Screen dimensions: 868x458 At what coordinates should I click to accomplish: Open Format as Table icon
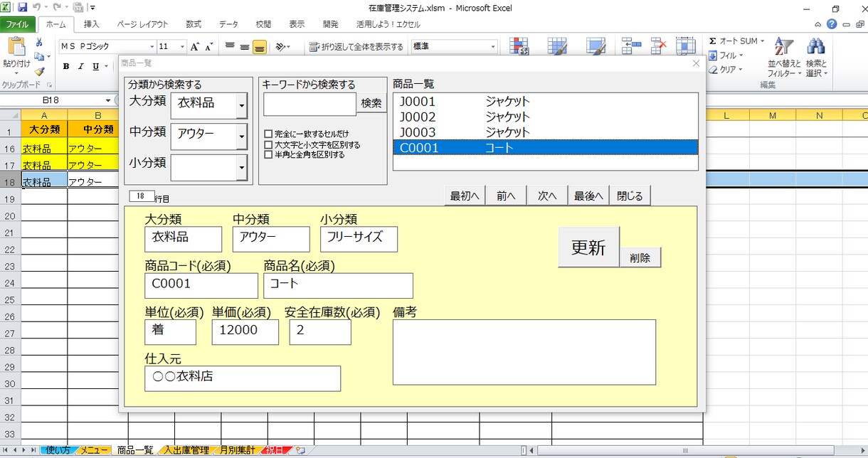(x=557, y=46)
